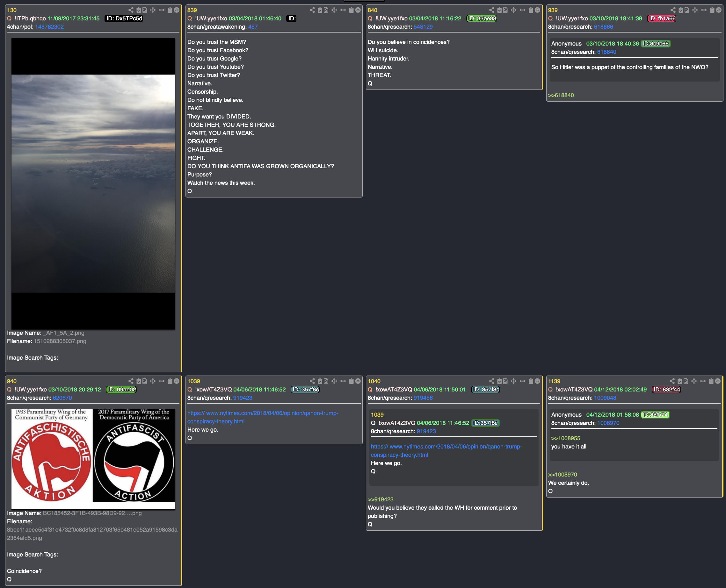Open the sky photo in post 130
The width and height of the screenshot is (726, 588).
tap(93, 183)
